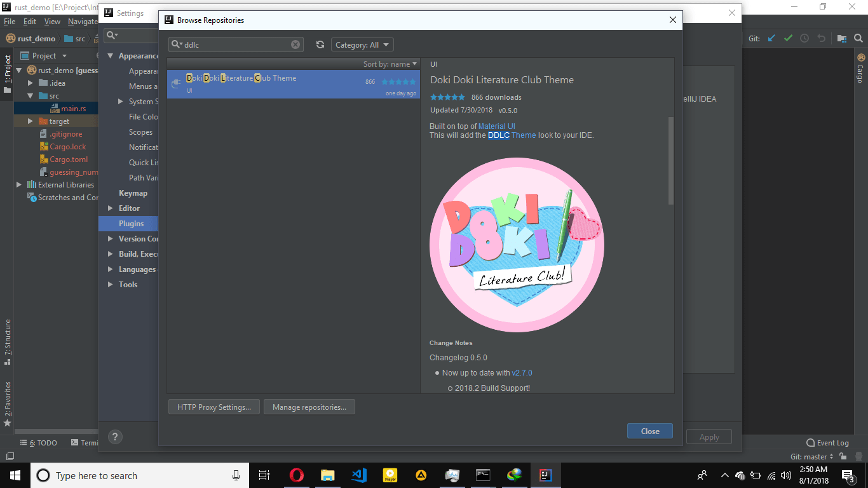Click the Git revert arrow icon

tap(821, 38)
